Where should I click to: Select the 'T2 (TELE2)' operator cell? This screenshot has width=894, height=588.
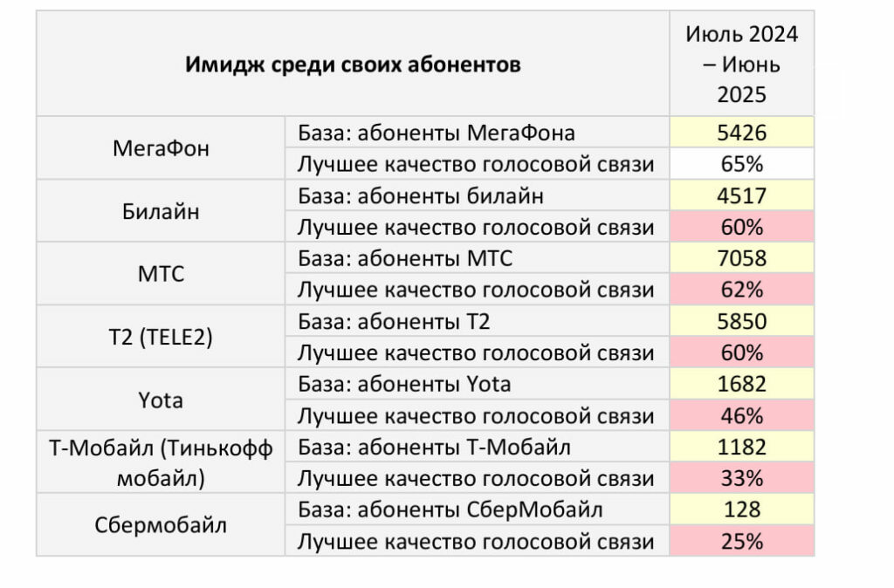tap(161, 337)
